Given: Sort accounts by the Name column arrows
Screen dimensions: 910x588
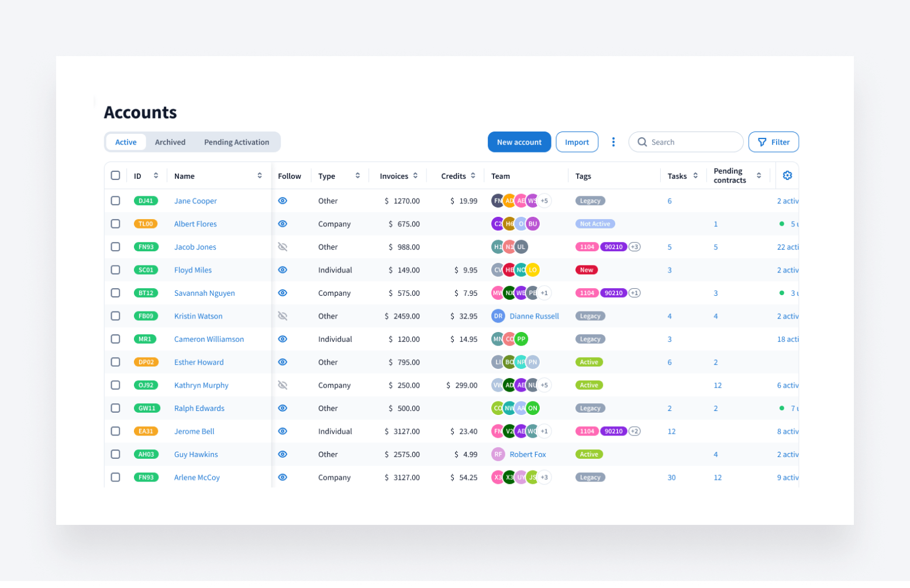Looking at the screenshot, I should pos(260,176).
